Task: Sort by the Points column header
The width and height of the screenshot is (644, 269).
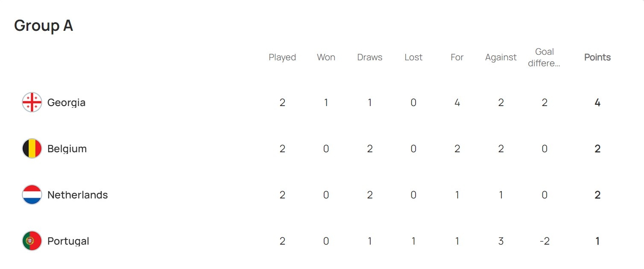Action: pyautogui.click(x=597, y=57)
